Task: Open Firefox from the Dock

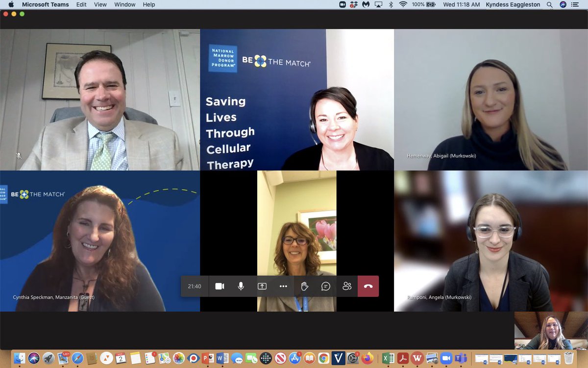Action: point(367,358)
